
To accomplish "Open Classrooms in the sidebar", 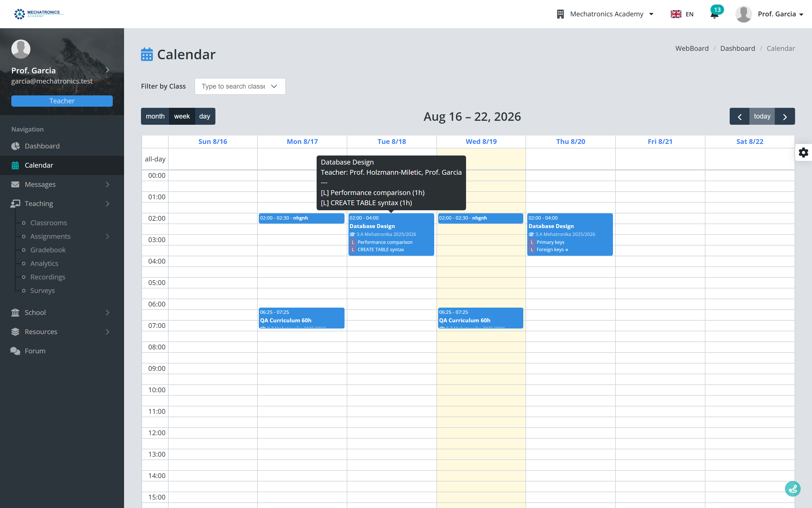I will click(49, 223).
